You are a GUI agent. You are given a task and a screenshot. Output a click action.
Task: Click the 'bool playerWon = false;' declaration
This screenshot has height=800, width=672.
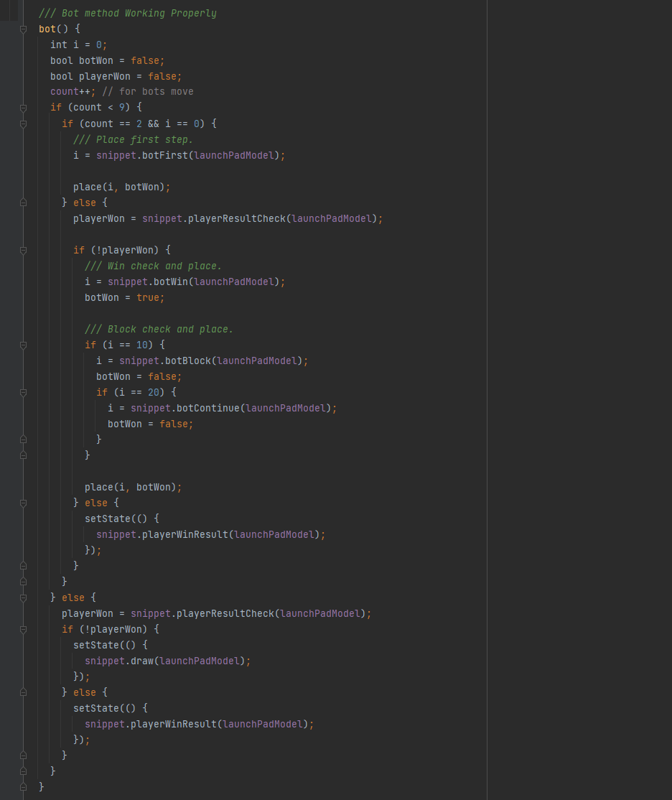tap(116, 76)
